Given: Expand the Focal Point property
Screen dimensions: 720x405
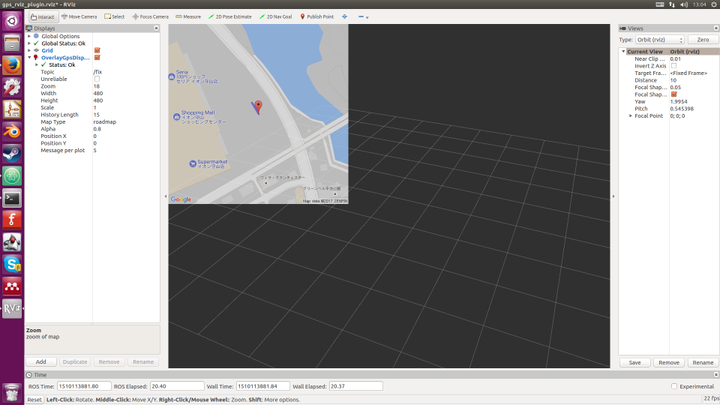Looking at the screenshot, I should click(630, 116).
